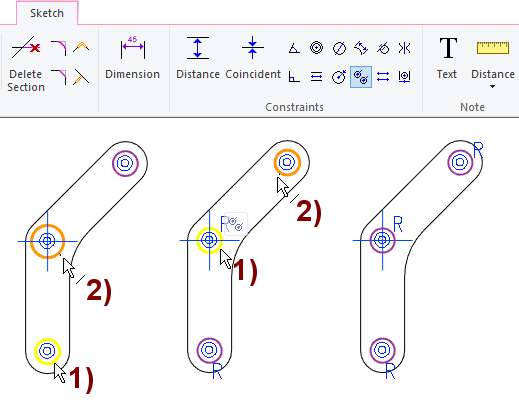The width and height of the screenshot is (519, 409).
Task: Choose the radius constraint icon
Action: pyautogui.click(x=339, y=77)
